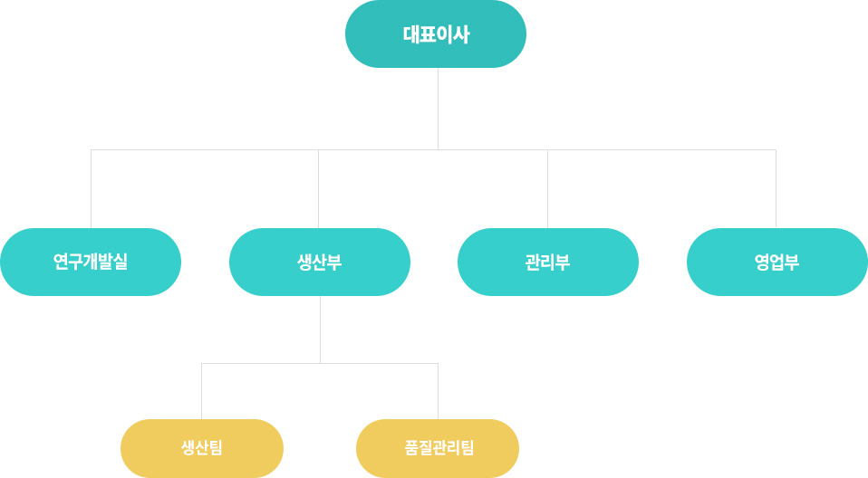868x478 pixels.
Task: Select the vertical connector line above 생산부
Action: click(318, 188)
